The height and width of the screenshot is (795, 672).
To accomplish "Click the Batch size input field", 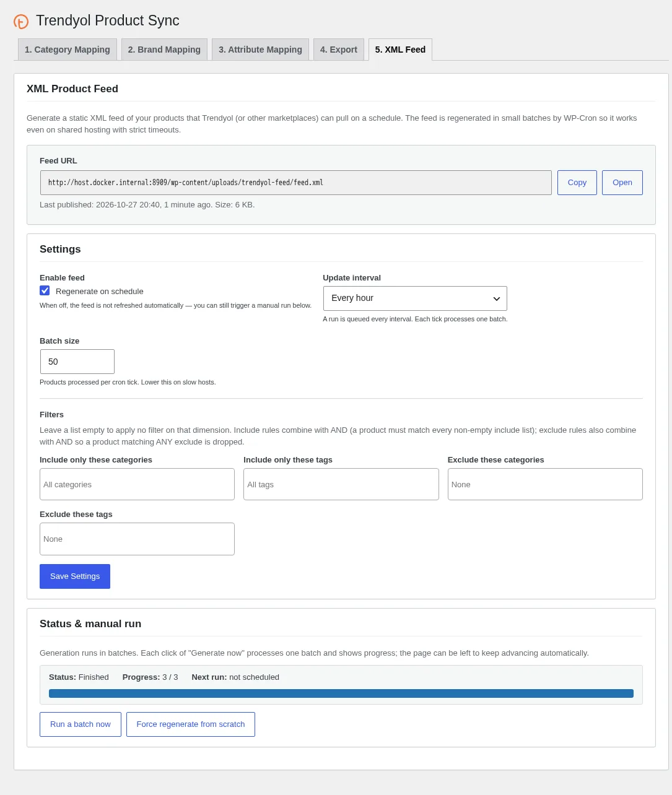I will (x=77, y=362).
